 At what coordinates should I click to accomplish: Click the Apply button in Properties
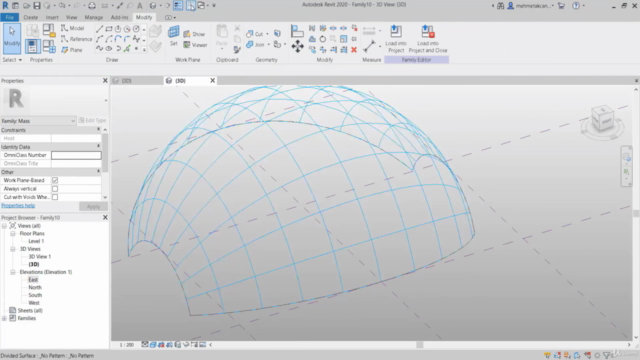[93, 207]
